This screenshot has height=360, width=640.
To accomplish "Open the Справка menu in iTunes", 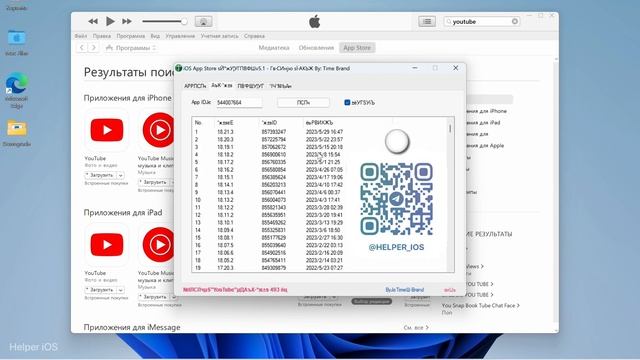I will coord(254,36).
